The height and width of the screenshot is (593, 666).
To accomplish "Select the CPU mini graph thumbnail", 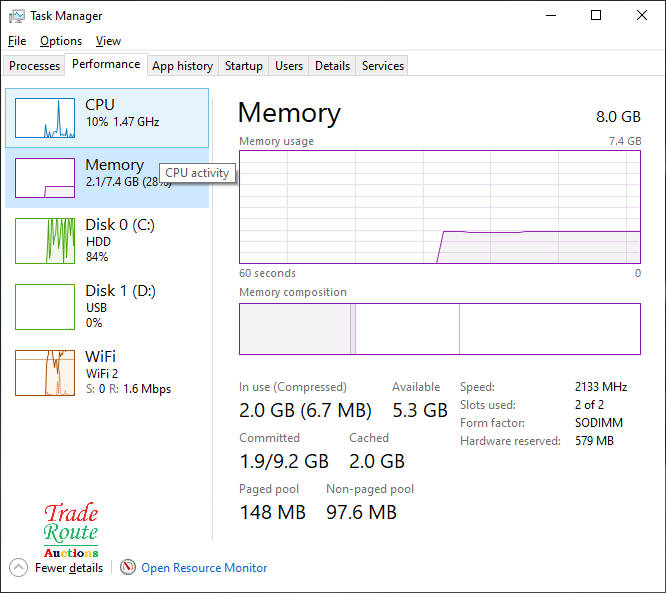I will [45, 118].
